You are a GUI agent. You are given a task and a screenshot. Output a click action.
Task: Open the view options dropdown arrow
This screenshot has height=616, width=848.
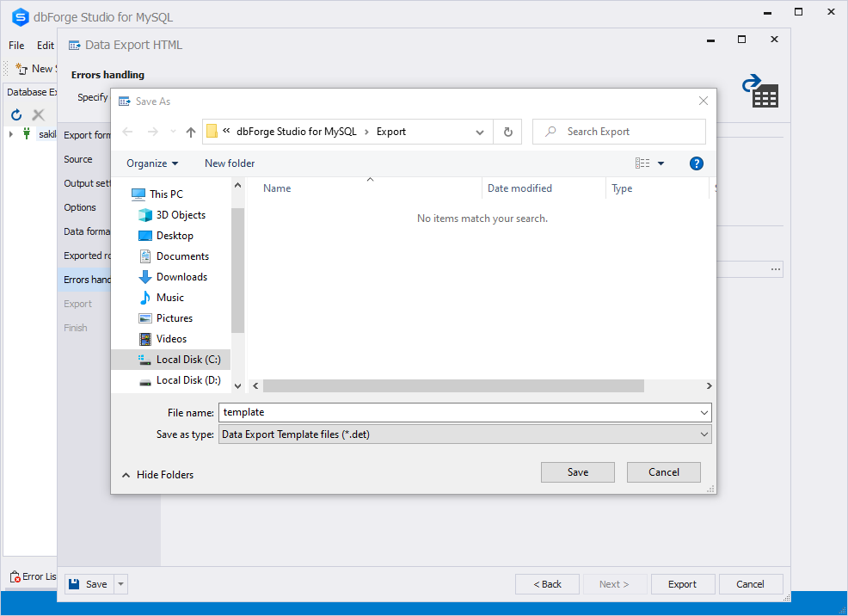tap(661, 163)
